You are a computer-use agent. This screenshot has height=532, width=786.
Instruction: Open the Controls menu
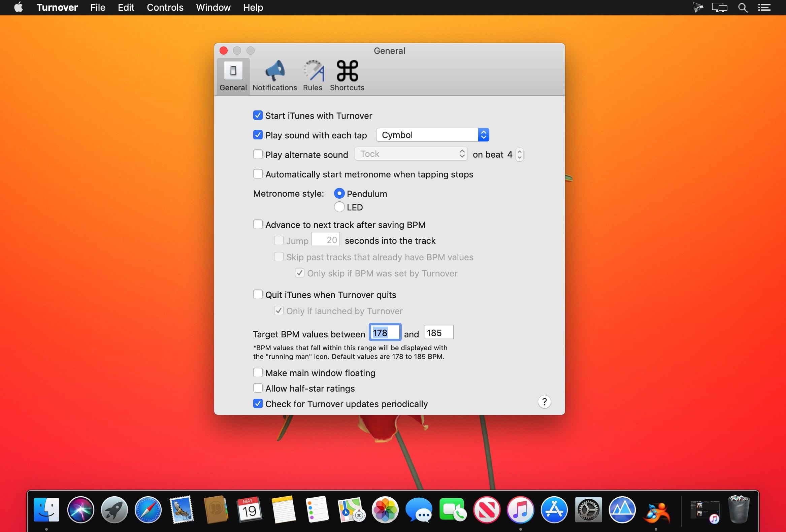pyautogui.click(x=165, y=7)
